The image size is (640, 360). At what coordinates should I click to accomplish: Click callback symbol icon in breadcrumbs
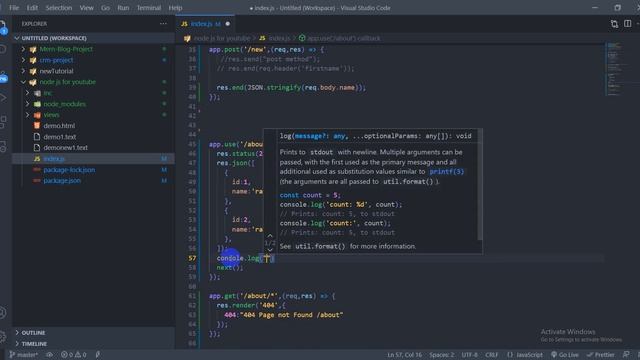click(302, 38)
